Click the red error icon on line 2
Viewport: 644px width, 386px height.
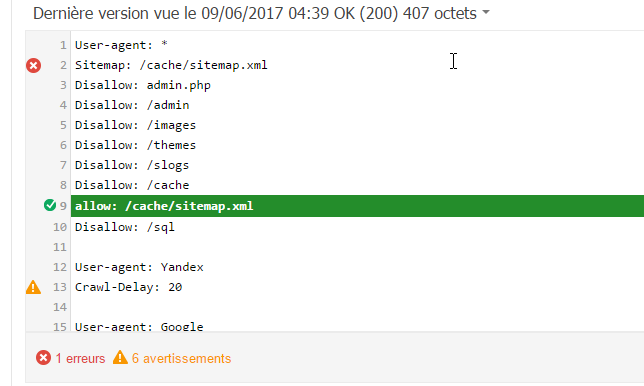point(33,65)
